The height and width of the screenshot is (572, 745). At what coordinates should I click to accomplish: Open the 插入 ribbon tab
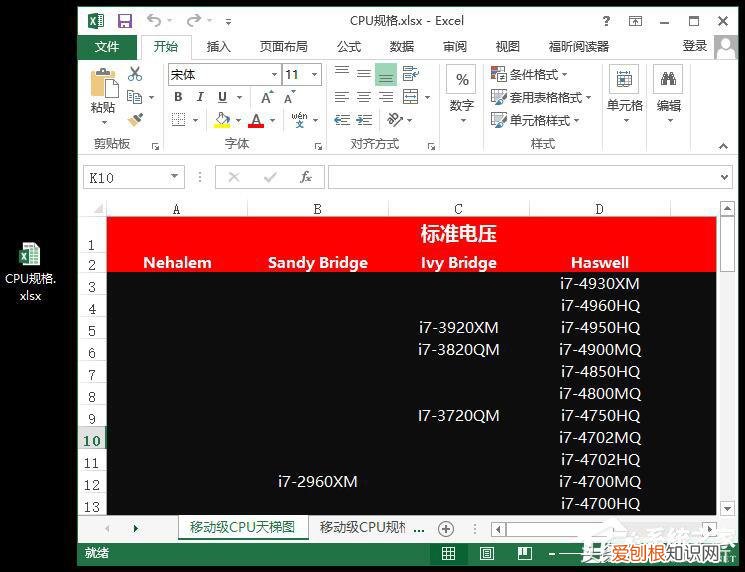[218, 46]
